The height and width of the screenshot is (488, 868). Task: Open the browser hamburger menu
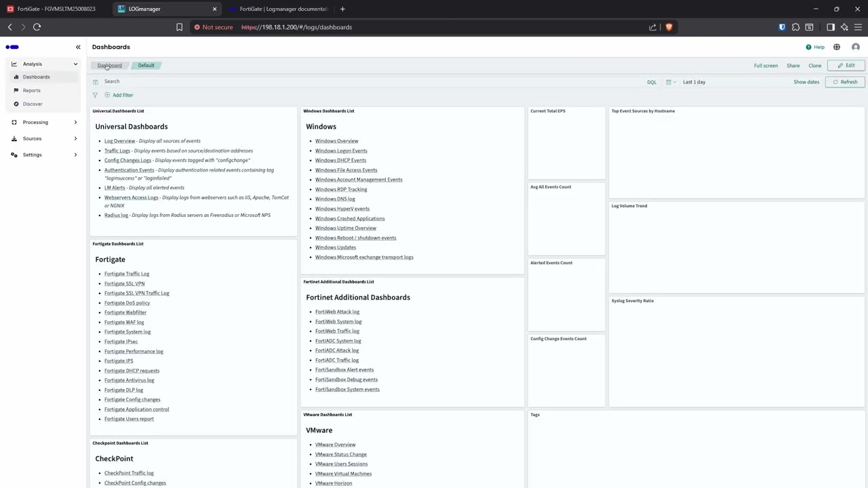pos(858,27)
